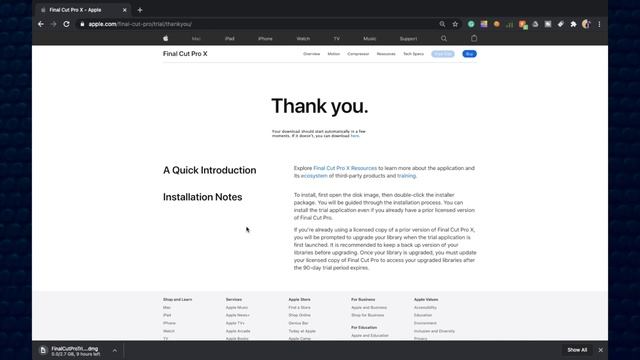Screen dimensions: 640x360
Task: Open Today at Apple footer link
Action: coord(302,331)
